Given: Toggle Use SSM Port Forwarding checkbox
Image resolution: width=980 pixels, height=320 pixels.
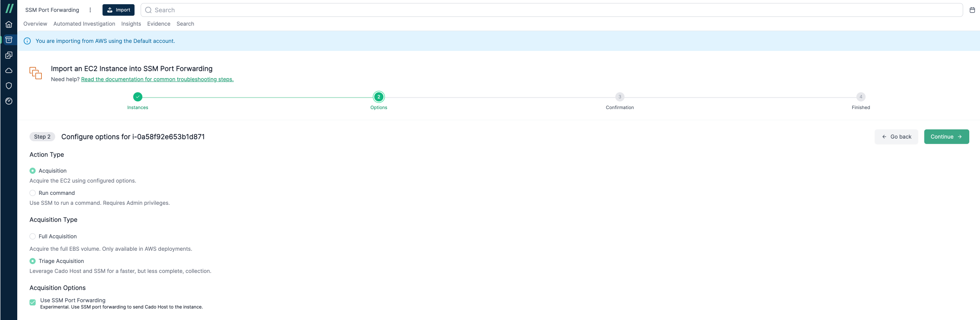Looking at the screenshot, I should click(x=33, y=302).
